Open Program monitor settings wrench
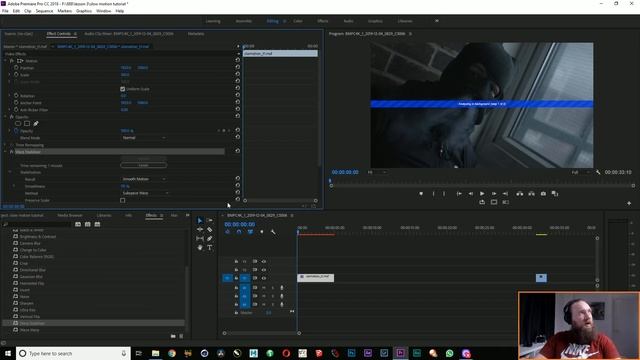Screen dimensions: 640x360 click(x=598, y=172)
